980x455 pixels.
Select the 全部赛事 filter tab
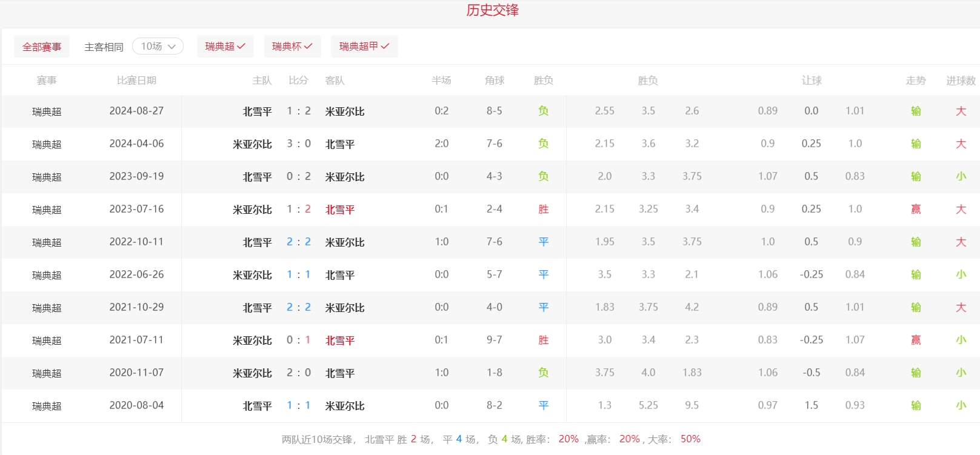(x=42, y=47)
